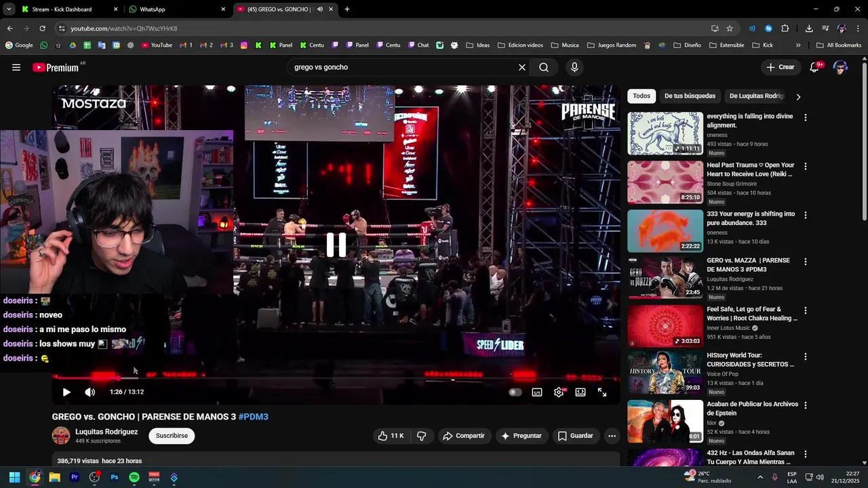The image size is (868, 488).
Task: Open the Chrome three-dot menu
Action: 858,28
